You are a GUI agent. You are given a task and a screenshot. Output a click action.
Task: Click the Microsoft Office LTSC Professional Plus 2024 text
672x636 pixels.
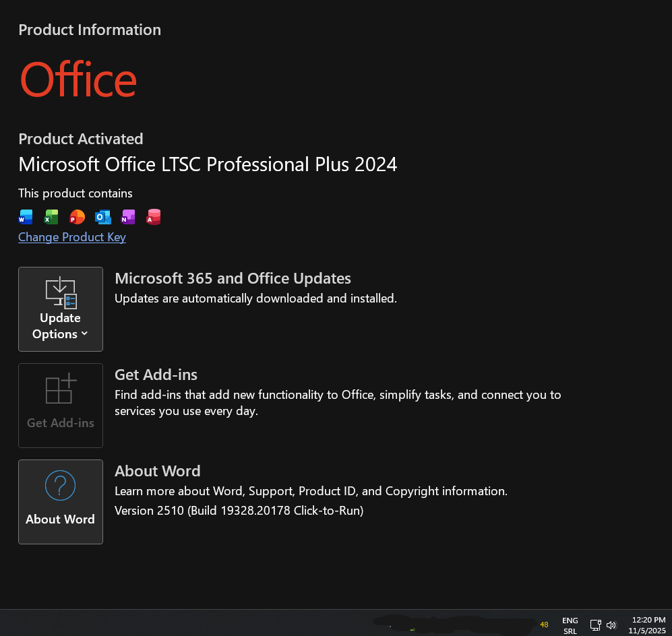click(x=208, y=164)
